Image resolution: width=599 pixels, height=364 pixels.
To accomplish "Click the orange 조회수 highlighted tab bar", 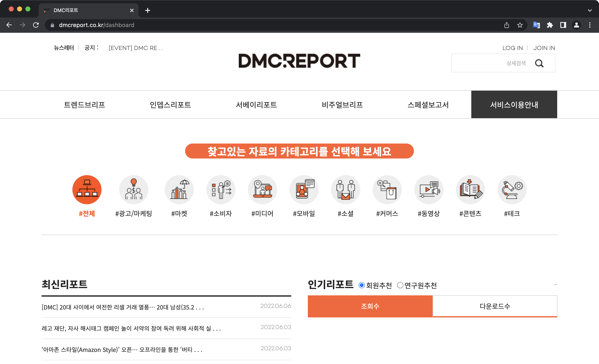I will coord(370,306).
